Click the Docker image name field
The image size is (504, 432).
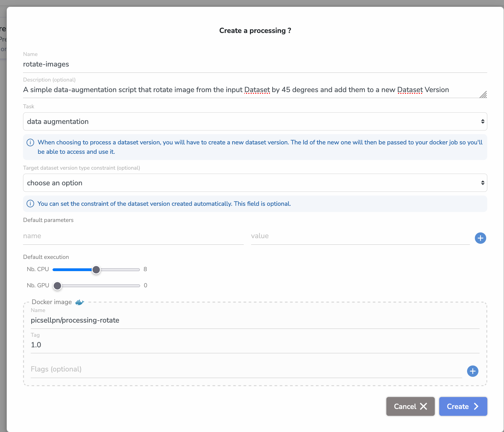coord(255,321)
